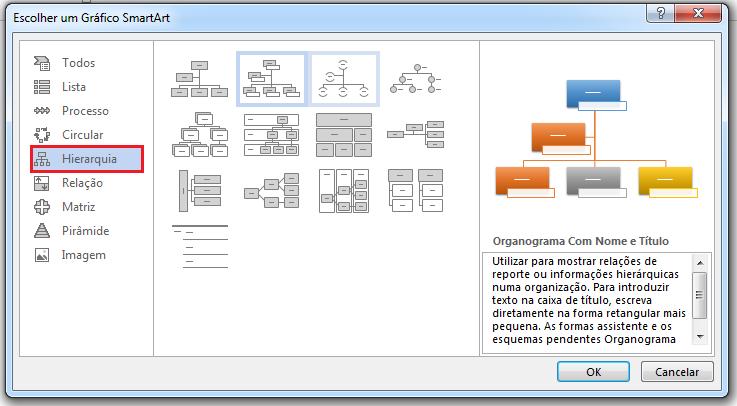Choose the half-circle organization chart layout
Viewport: 737px width, 406px height.
click(x=344, y=79)
